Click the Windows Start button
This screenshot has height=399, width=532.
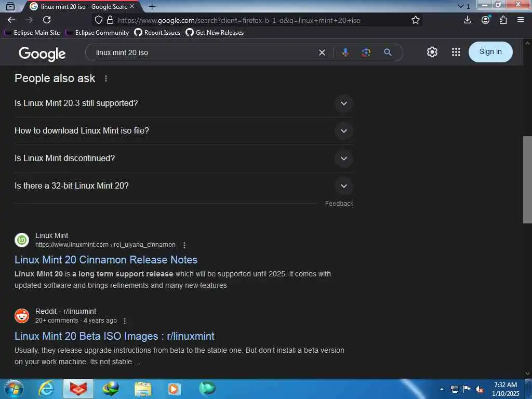pyautogui.click(x=14, y=389)
